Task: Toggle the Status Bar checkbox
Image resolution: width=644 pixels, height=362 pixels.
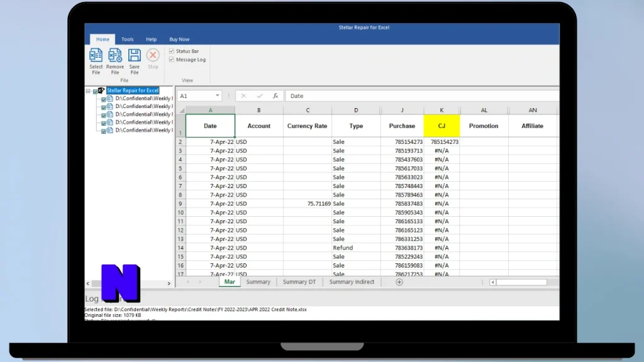Action: 172,51
